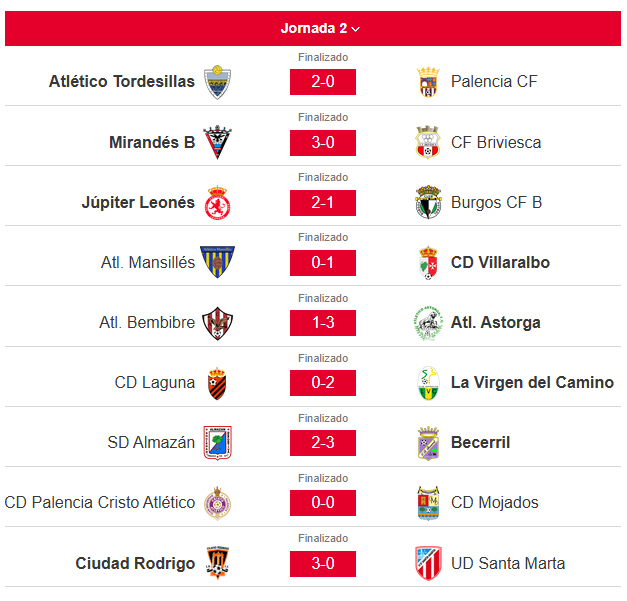Click the Palencia CF crest
Viewport: 627px width, 601px height.
pyautogui.click(x=428, y=82)
